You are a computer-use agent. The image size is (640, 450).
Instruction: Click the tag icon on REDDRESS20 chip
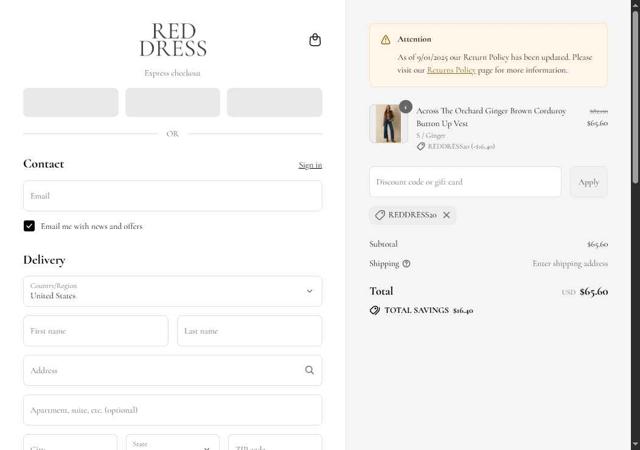(380, 215)
